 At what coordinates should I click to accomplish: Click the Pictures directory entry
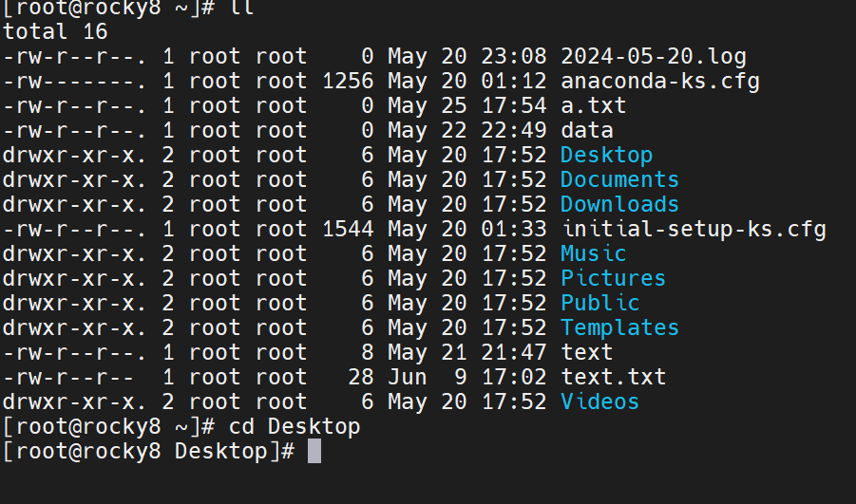pyautogui.click(x=613, y=278)
